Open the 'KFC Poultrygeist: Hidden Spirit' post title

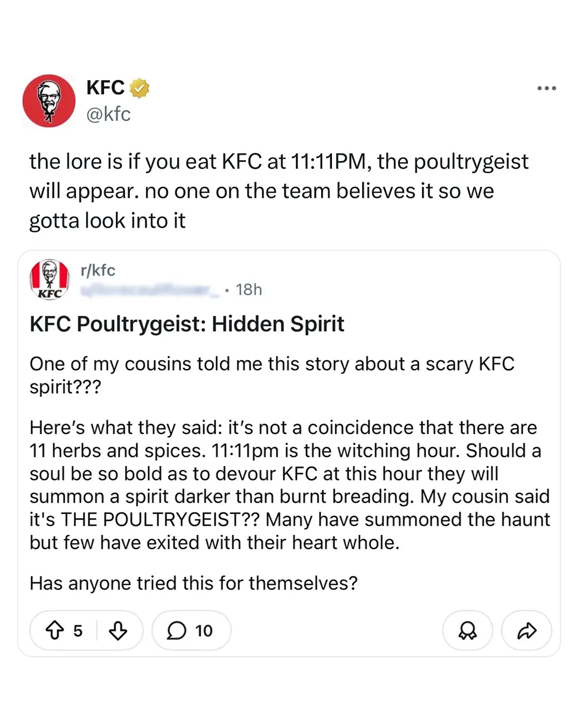point(186,324)
